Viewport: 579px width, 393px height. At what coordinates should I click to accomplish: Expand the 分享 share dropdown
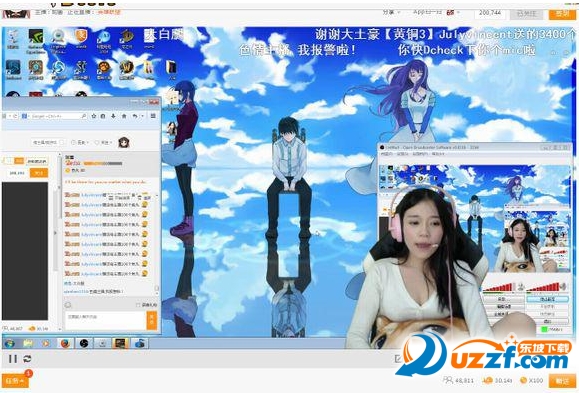coord(392,13)
